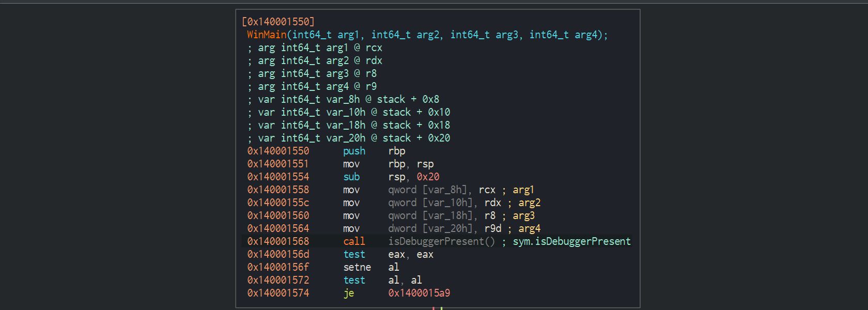Click the 'je' mnemonic at 0x140001574
The height and width of the screenshot is (310, 868).
[349, 293]
